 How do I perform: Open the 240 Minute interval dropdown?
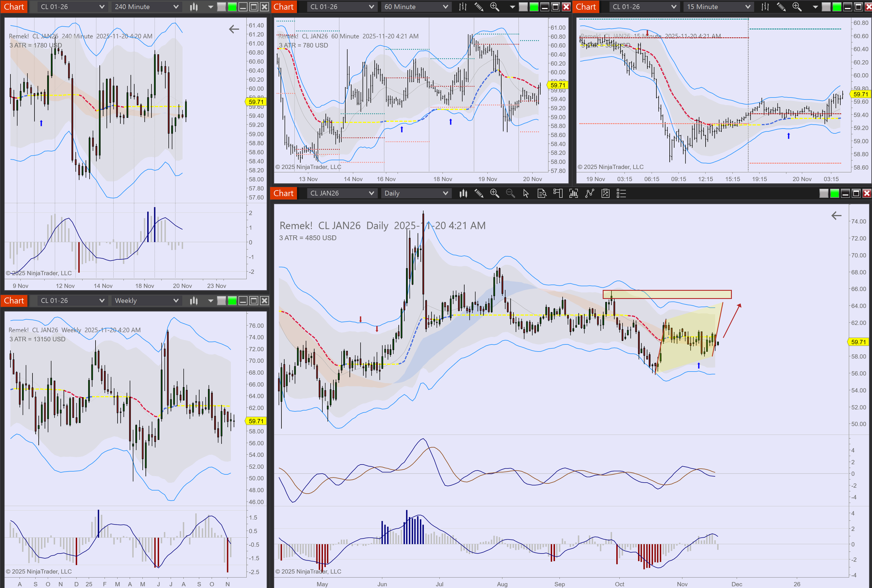tap(146, 7)
